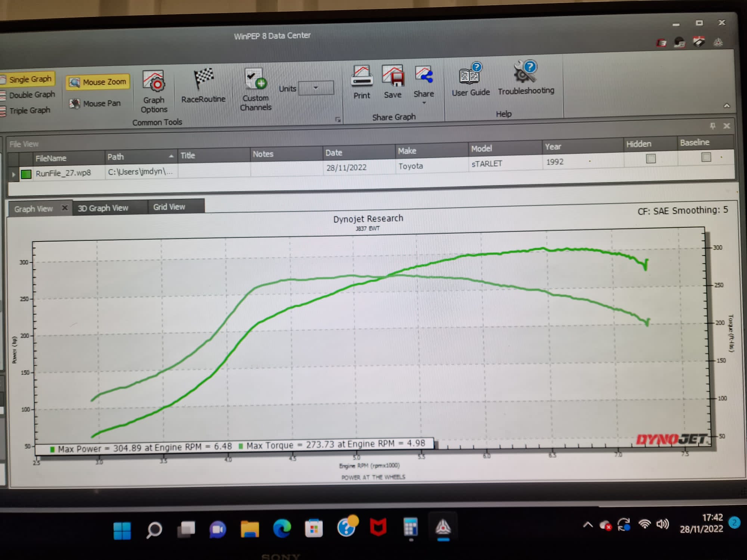Activate the Mouse Zoom tool
The width and height of the screenshot is (747, 560).
coord(98,82)
